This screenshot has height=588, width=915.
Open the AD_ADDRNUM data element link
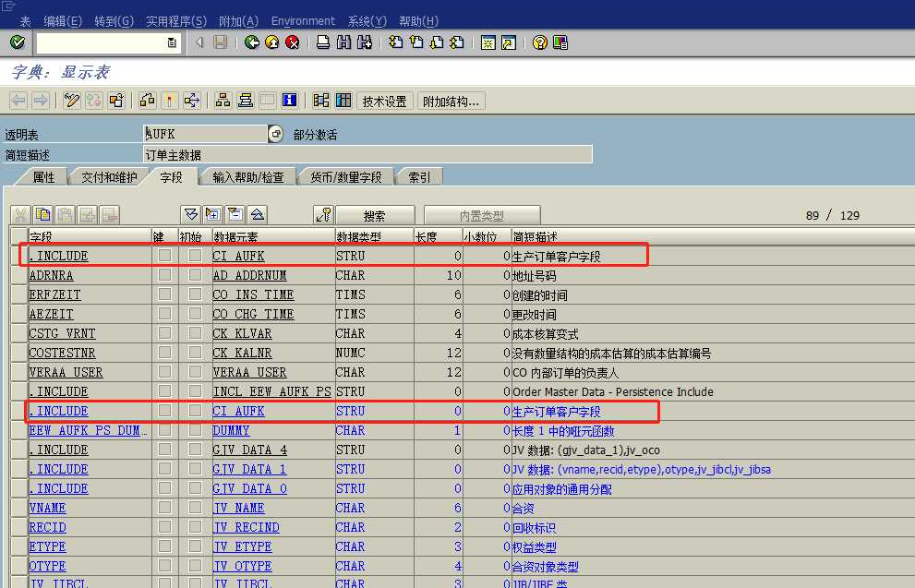click(x=250, y=275)
